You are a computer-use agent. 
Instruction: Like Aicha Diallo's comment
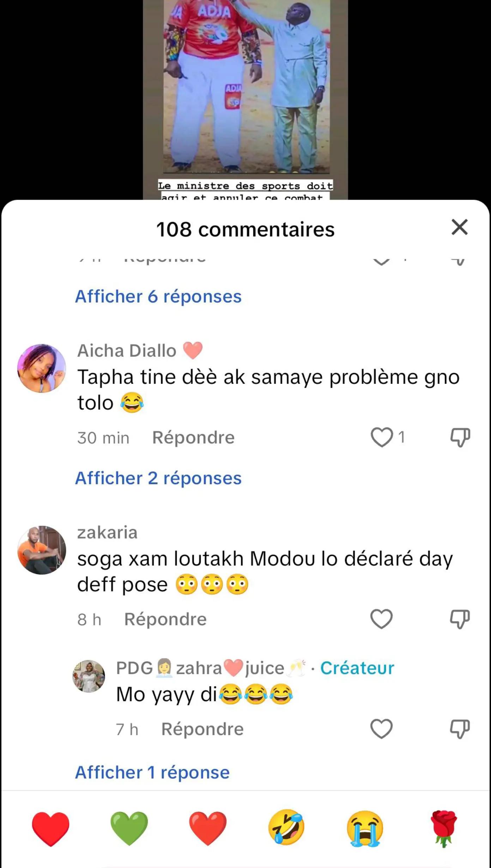click(x=382, y=437)
